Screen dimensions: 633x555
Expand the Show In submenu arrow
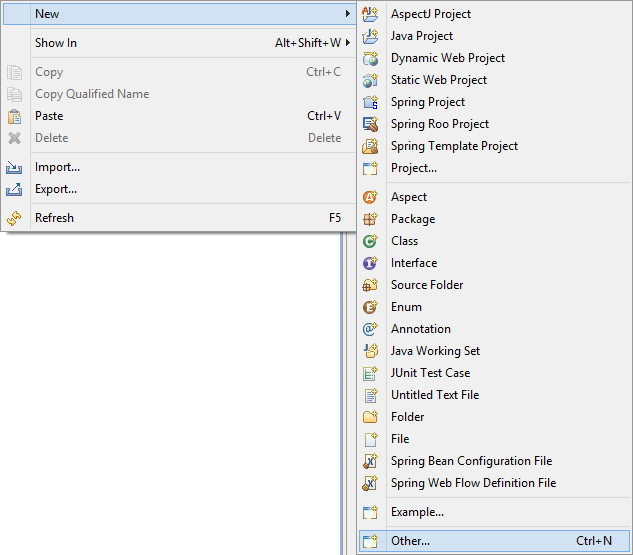(x=348, y=43)
